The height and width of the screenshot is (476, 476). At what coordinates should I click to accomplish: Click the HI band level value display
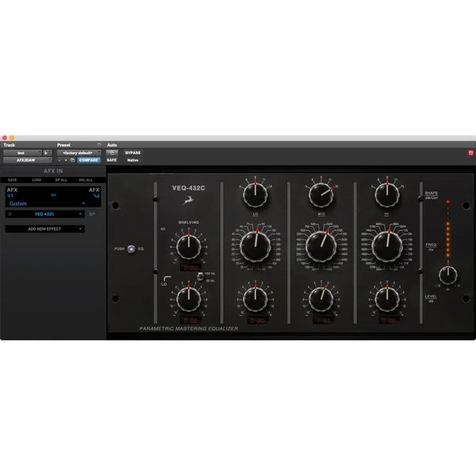(x=389, y=321)
